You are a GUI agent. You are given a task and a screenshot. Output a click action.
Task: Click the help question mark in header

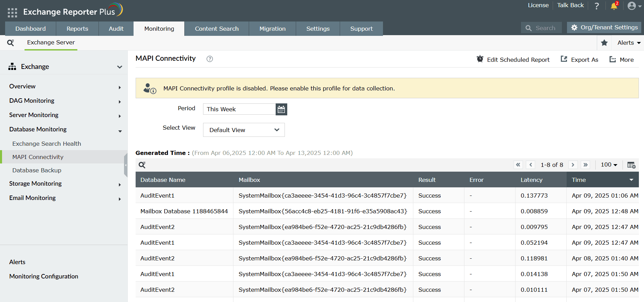pyautogui.click(x=597, y=6)
